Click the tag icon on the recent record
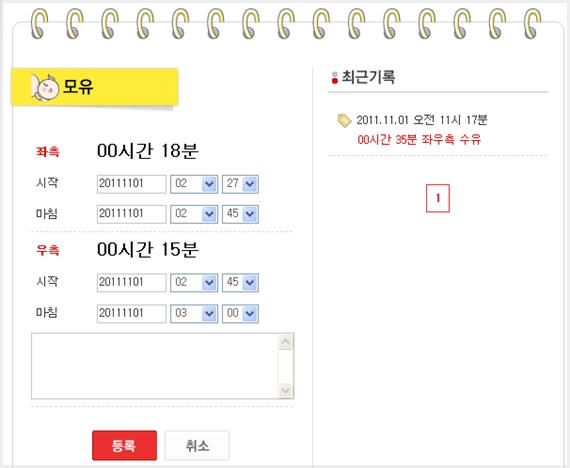 click(x=344, y=120)
